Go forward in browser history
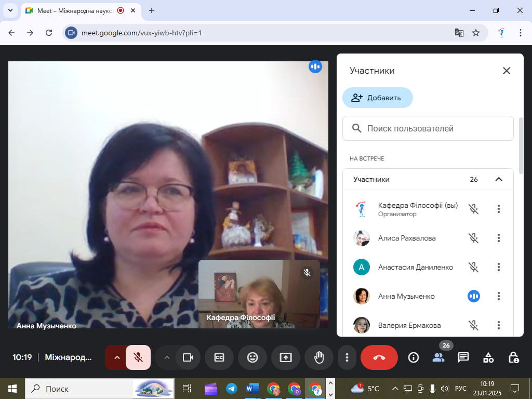This screenshot has width=532, height=399. tap(30, 33)
